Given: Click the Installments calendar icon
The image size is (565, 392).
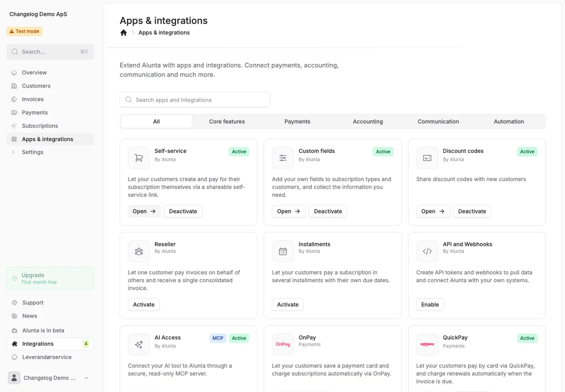Looking at the screenshot, I should pos(283,251).
